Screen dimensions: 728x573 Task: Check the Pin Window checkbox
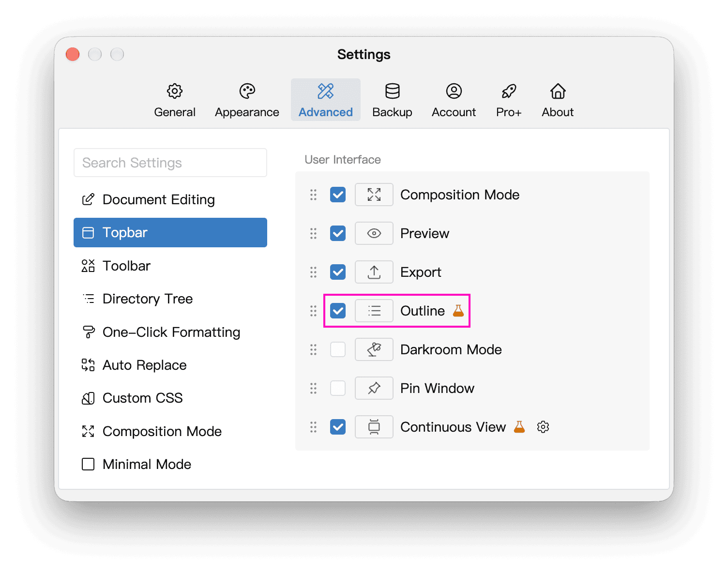pos(338,388)
